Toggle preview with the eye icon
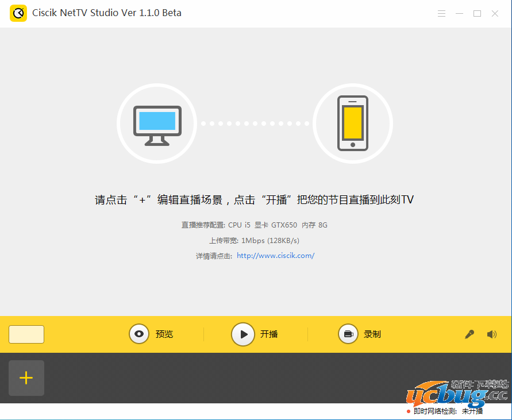512x420 pixels. pyautogui.click(x=139, y=334)
